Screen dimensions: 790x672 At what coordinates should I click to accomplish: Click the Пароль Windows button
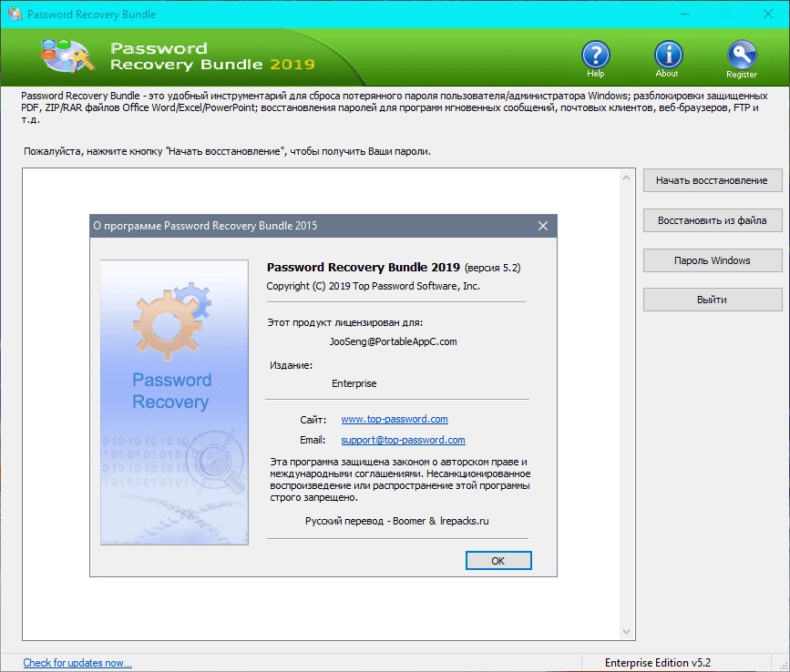point(713,260)
